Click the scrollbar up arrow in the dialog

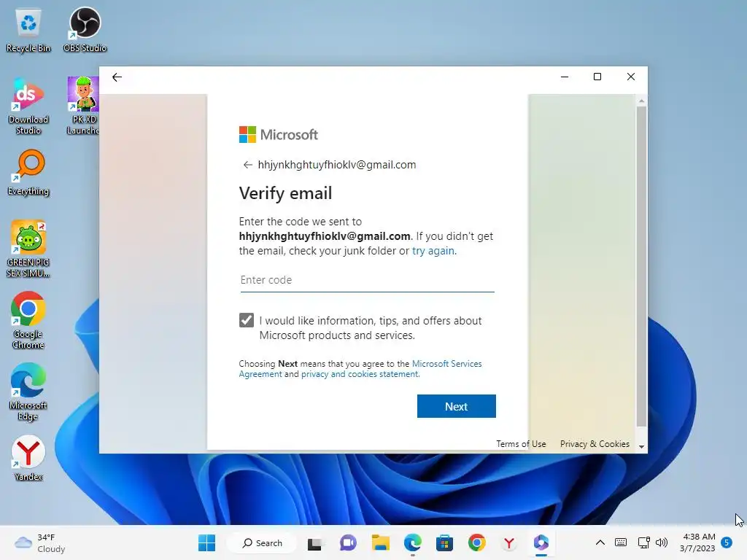(641, 101)
